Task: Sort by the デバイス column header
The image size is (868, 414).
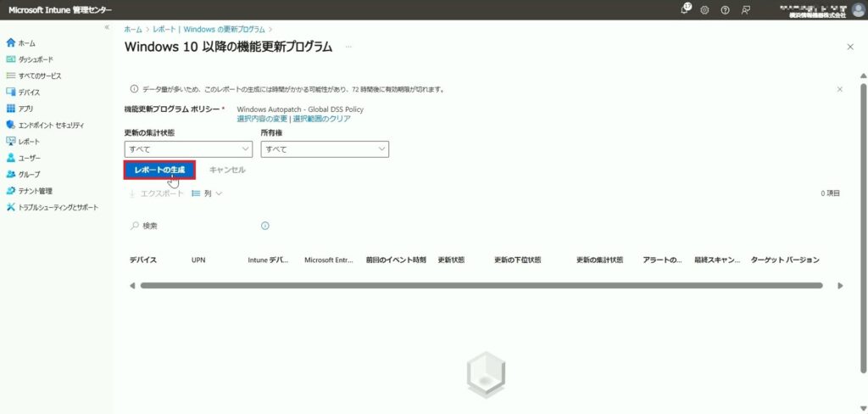Action: coord(142,260)
